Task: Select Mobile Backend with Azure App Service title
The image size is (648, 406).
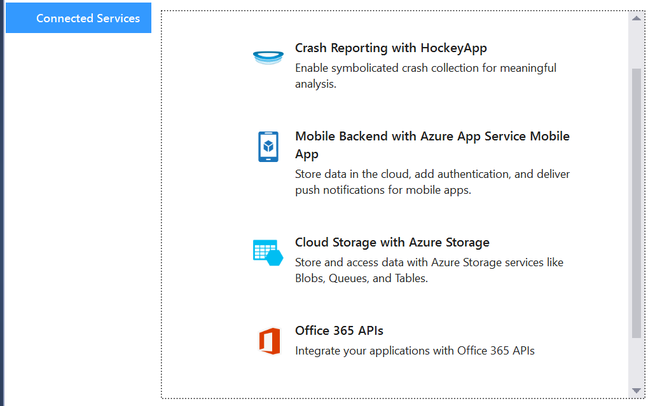Action: pyautogui.click(x=432, y=145)
